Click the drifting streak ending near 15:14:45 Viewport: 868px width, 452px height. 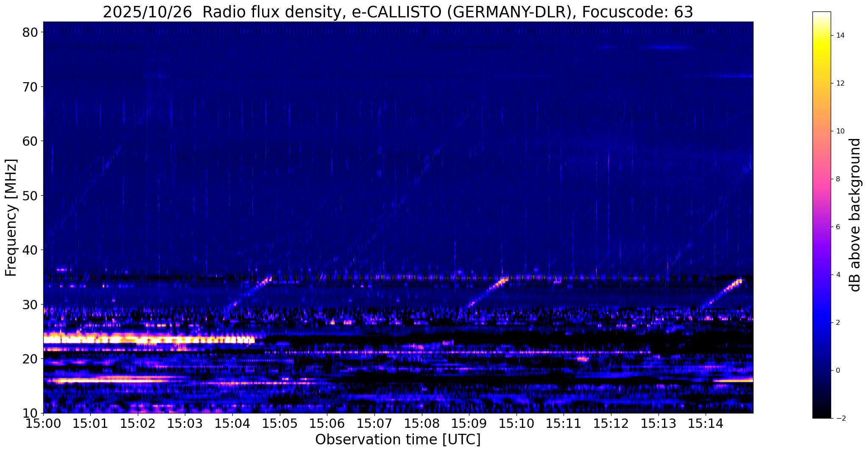coord(723,292)
